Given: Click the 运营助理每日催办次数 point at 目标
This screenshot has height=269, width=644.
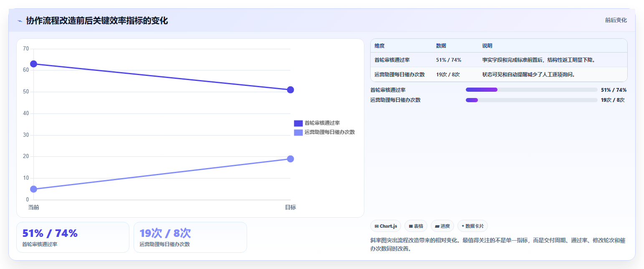Looking at the screenshot, I should click(x=290, y=158).
